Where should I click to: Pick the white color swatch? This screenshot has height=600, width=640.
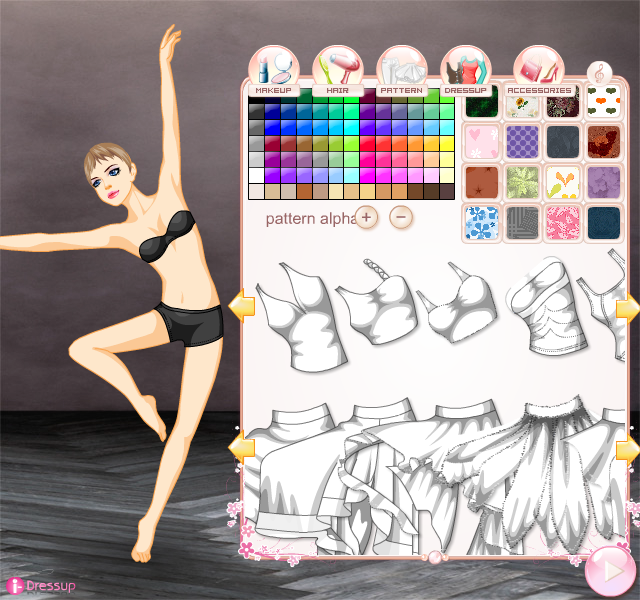coord(256,176)
